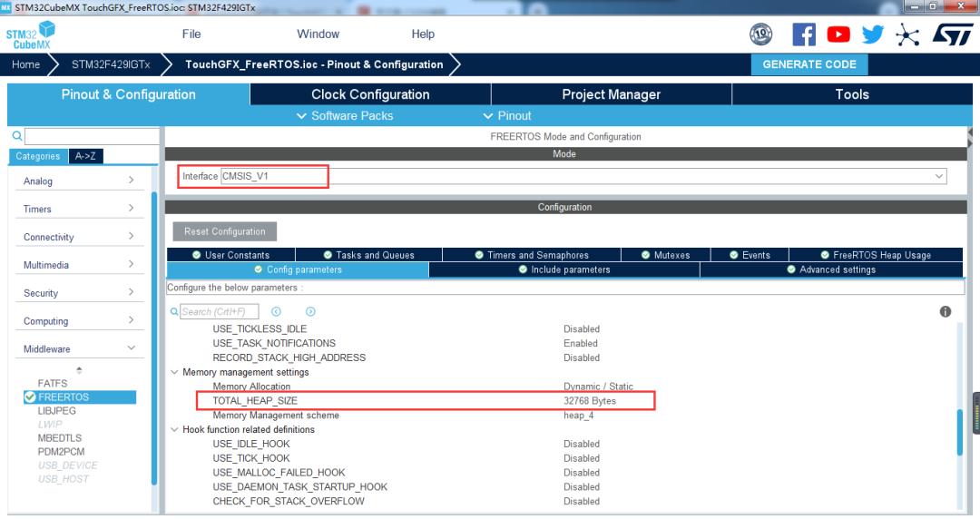Click the ST community network icon
The image size is (980, 519).
coord(906,34)
